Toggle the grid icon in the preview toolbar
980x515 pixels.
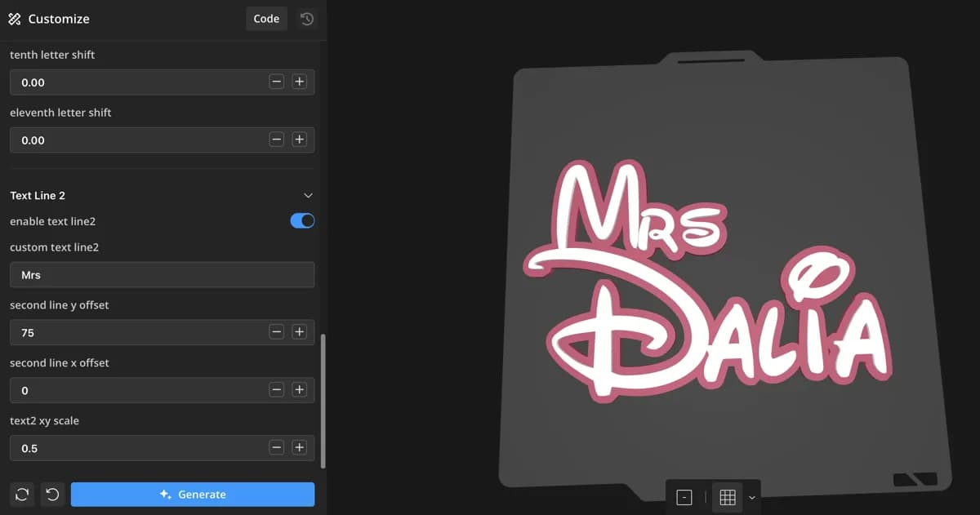coord(728,497)
